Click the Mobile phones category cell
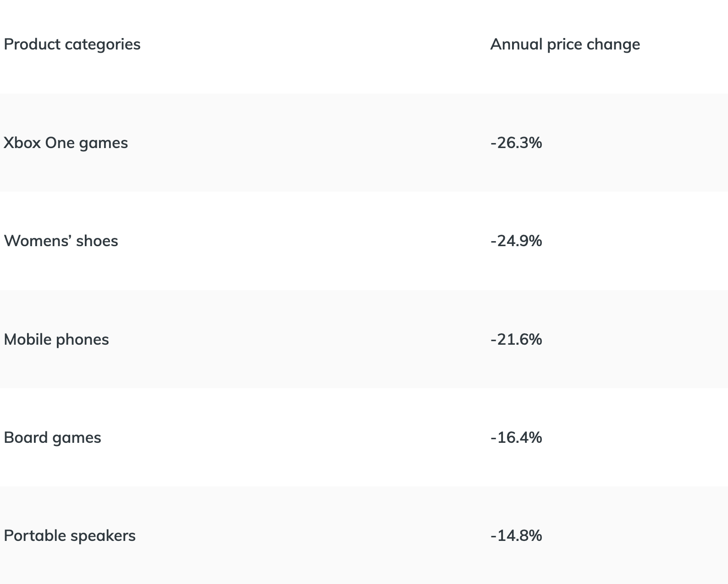Screen dimensions: 728x584 click(56, 340)
